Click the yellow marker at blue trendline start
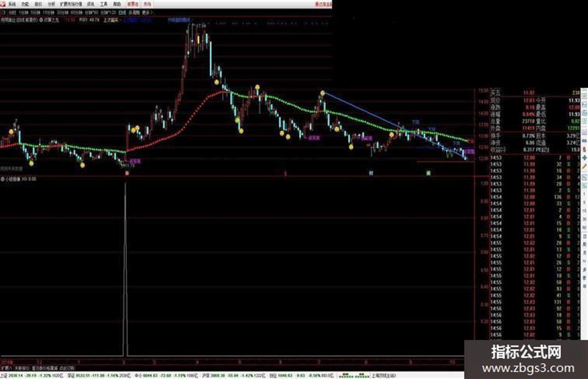 tap(322, 93)
